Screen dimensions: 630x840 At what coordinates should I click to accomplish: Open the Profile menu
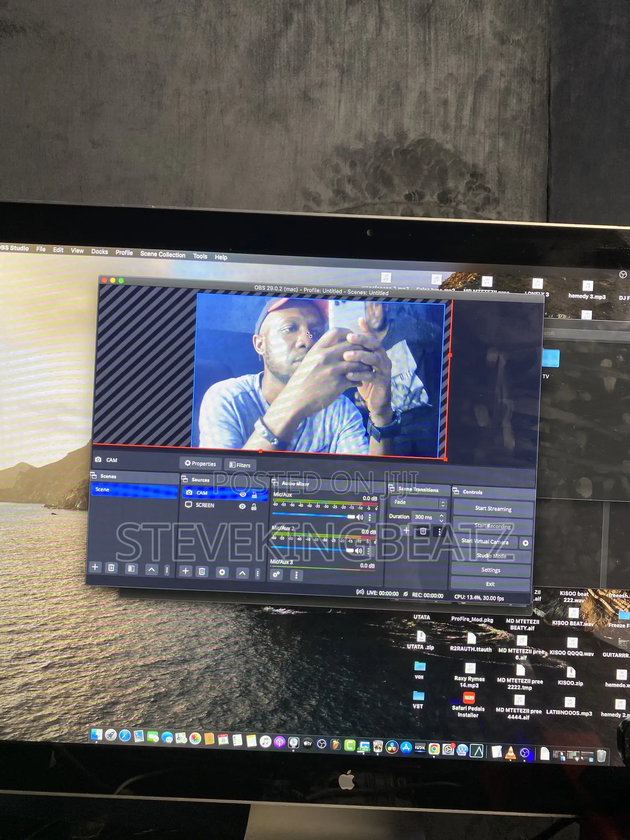(124, 253)
